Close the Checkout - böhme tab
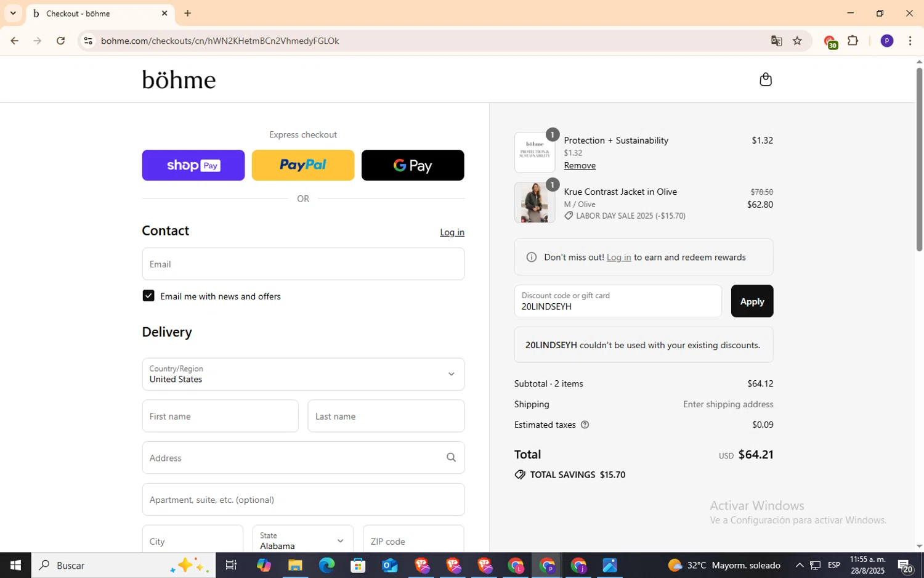Screen dimensions: 924x578 pos(164,13)
